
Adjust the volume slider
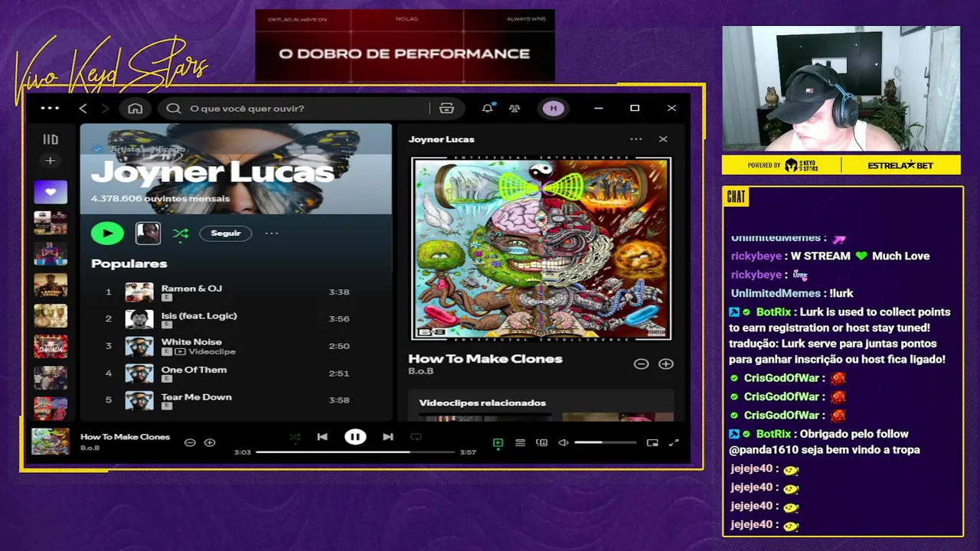click(x=605, y=442)
